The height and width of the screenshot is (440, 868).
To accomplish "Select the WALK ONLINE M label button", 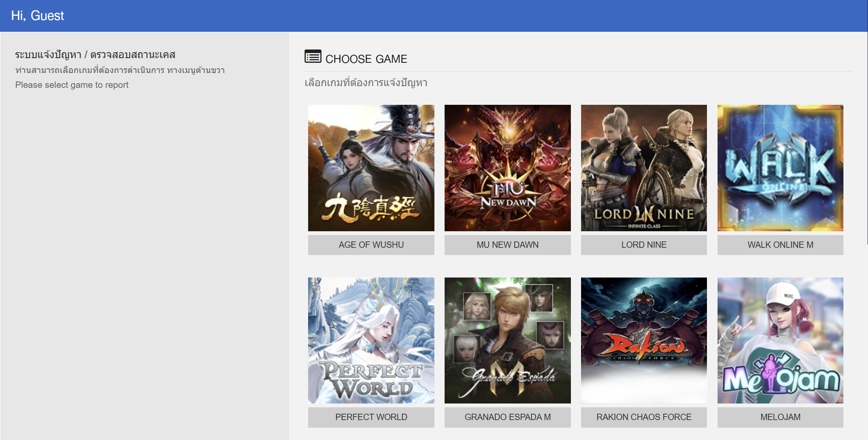I will click(780, 245).
